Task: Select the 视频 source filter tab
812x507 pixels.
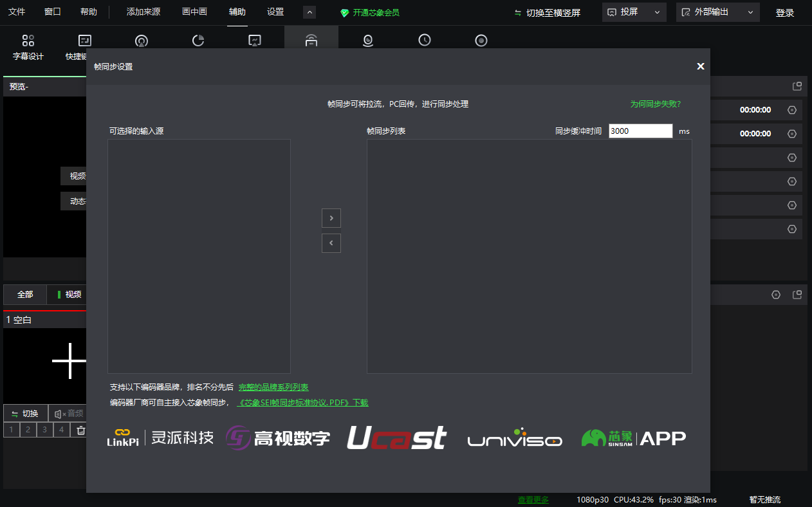Action: click(68, 295)
